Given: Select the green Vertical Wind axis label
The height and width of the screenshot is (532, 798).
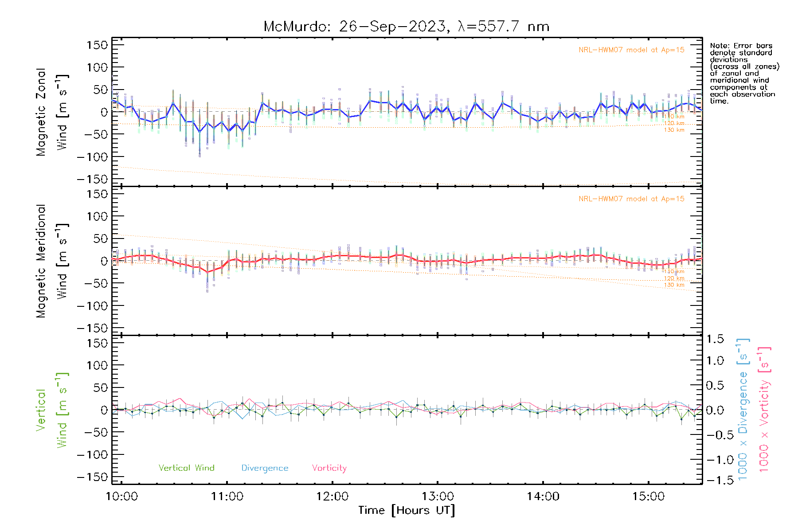Looking at the screenshot, I should tap(51, 410).
